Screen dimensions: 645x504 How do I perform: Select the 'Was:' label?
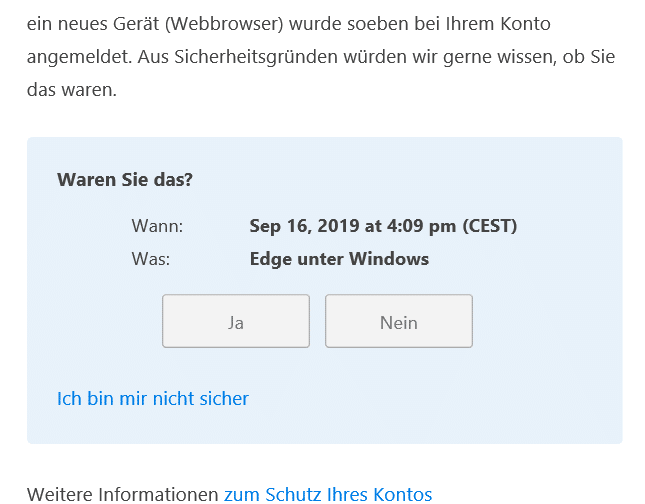tap(151, 259)
